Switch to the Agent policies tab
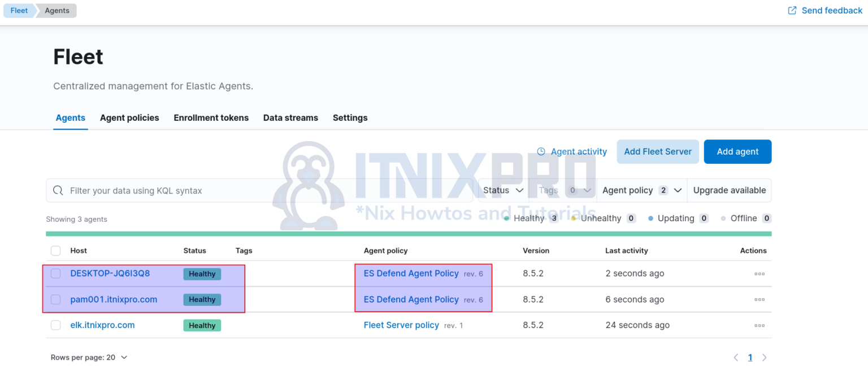This screenshot has height=372, width=868. click(x=129, y=117)
